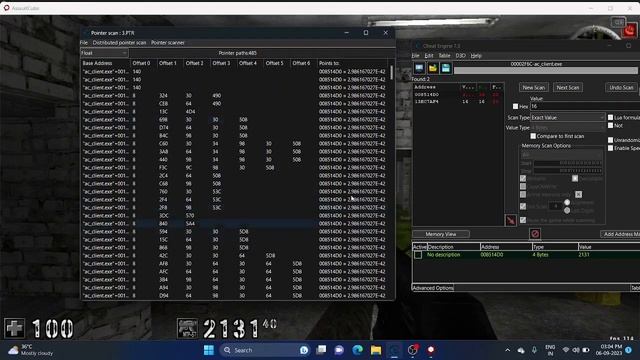Screen dimensions: 640x360
Task: Click the weapon icon in the game HUD
Action: coord(187,329)
